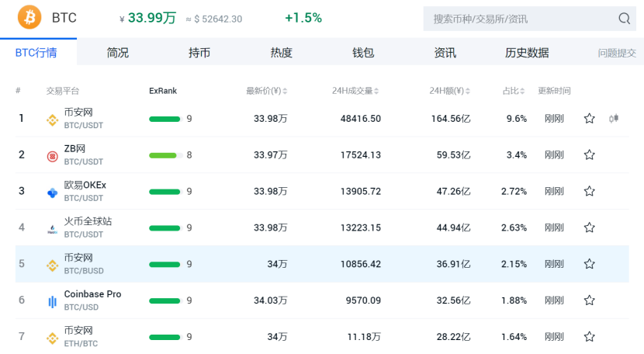The width and height of the screenshot is (644, 354).
Task: Toggle the favorite star for ZB
Action: pyautogui.click(x=590, y=155)
